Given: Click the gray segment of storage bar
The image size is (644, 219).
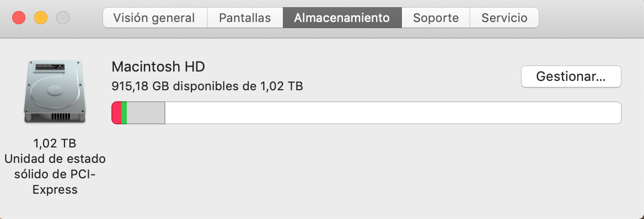Looking at the screenshot, I should point(146,113).
